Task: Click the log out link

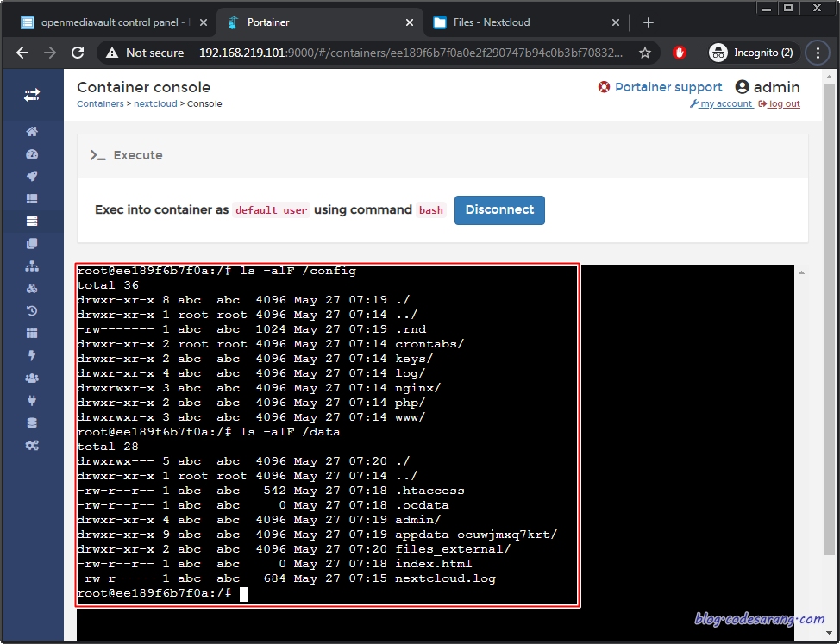Action: pyautogui.click(x=780, y=103)
